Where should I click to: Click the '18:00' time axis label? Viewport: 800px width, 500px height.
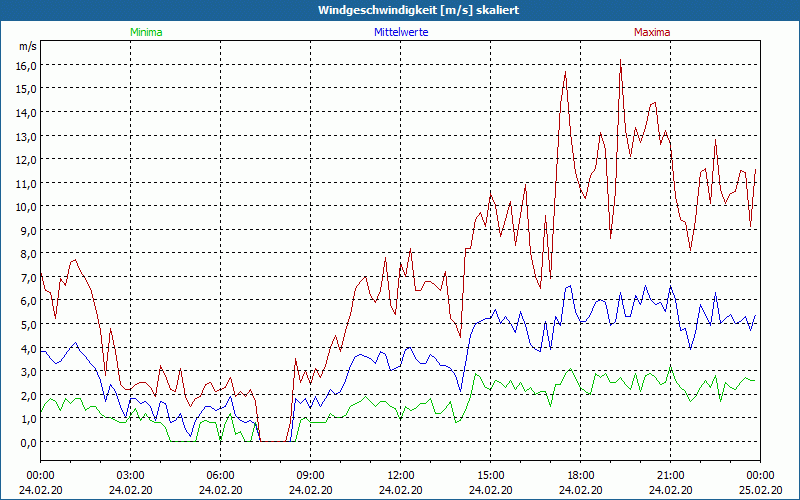pyautogui.click(x=581, y=476)
